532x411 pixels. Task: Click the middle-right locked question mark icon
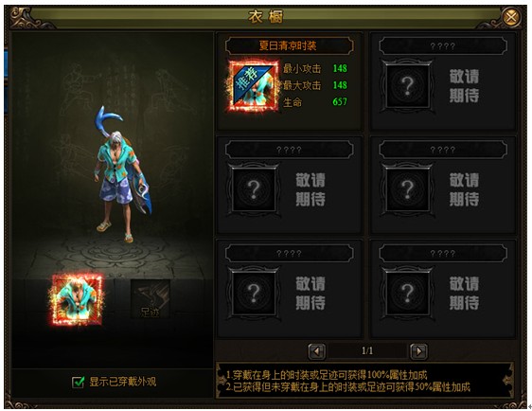click(x=407, y=189)
